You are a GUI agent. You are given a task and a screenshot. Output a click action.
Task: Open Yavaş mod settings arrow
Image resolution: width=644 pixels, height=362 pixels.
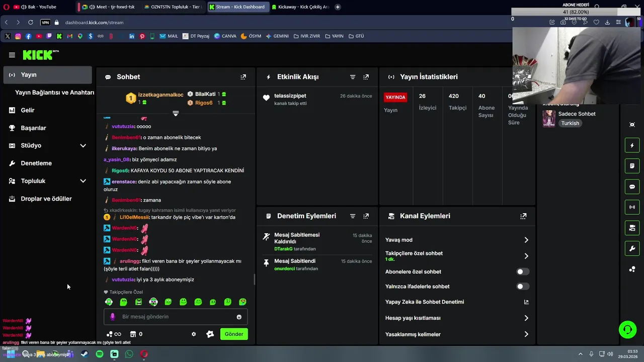tap(526, 240)
